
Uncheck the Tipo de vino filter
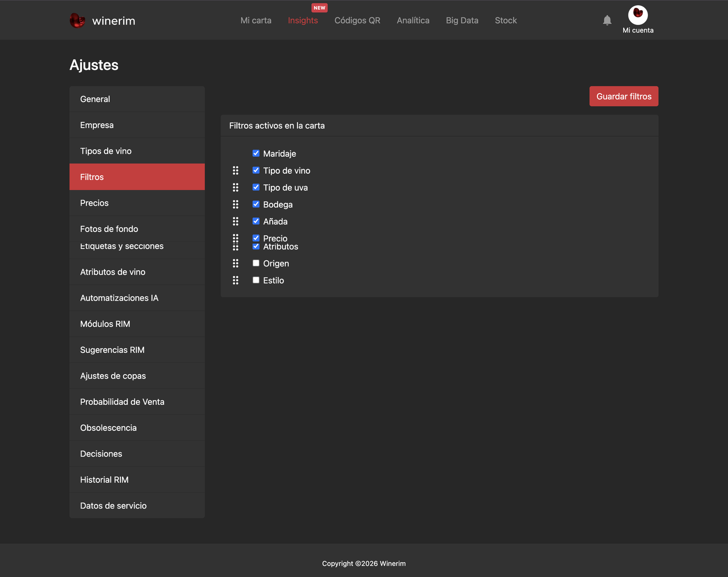click(256, 170)
